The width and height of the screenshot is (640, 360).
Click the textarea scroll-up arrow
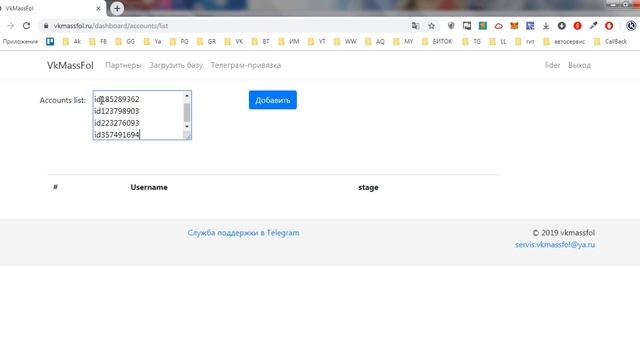[187, 96]
